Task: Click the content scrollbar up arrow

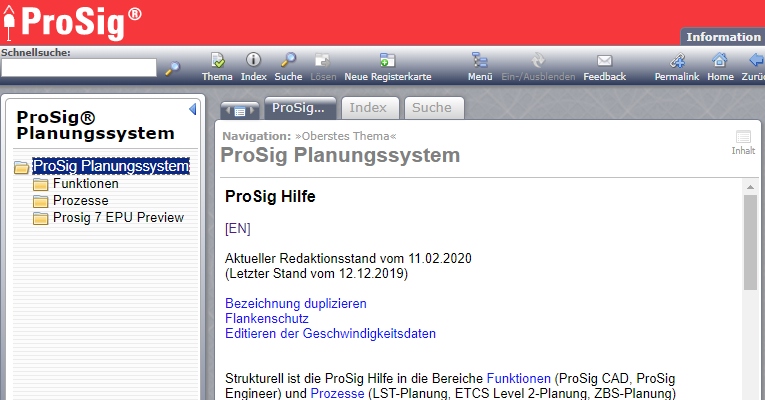Action: coord(750,187)
